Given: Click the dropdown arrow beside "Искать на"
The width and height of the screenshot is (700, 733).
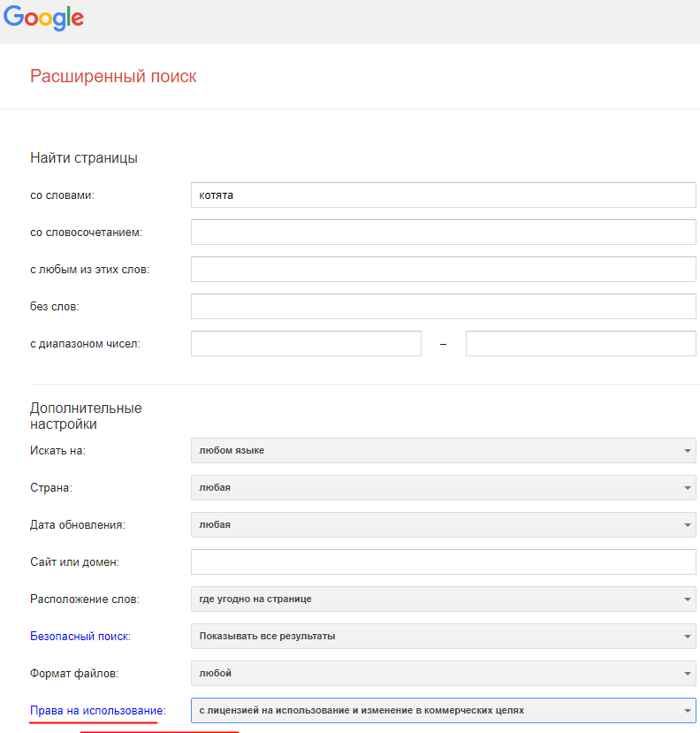Looking at the screenshot, I should coord(686,450).
